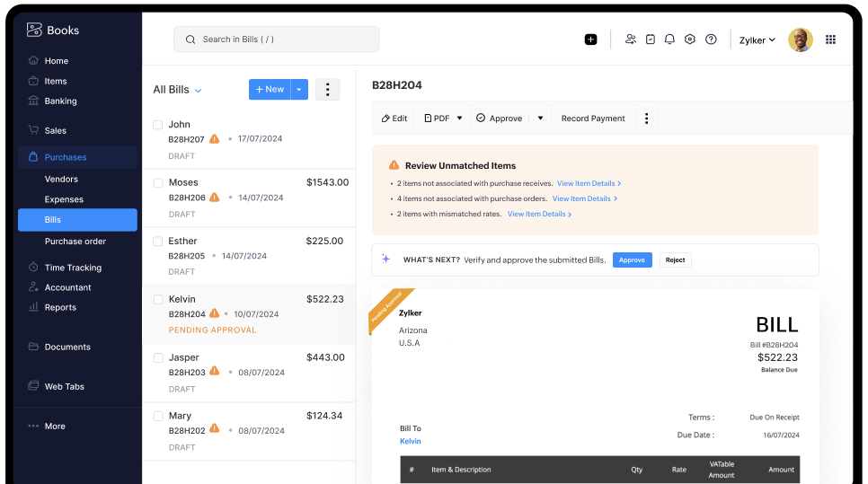
Task: Select the checkbox for John's bill
Action: point(158,125)
